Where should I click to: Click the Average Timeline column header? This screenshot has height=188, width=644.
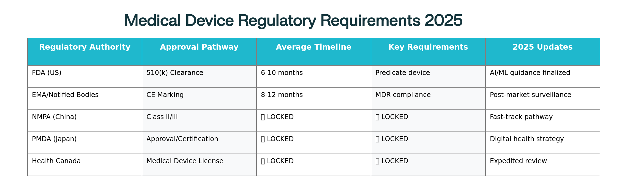[x=314, y=47]
